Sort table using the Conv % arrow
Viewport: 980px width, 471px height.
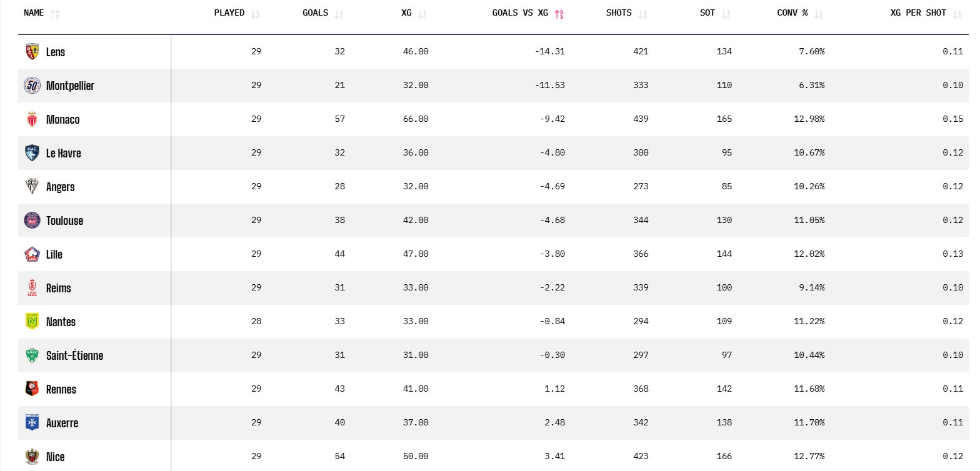point(819,14)
